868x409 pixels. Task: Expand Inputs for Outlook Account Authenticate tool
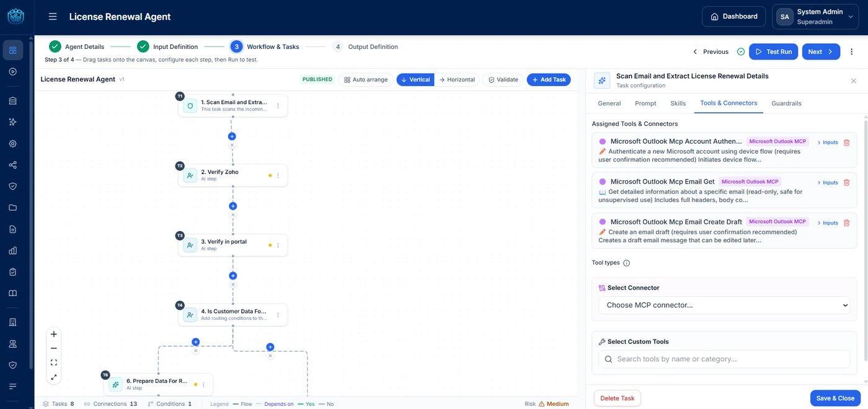pyautogui.click(x=828, y=143)
